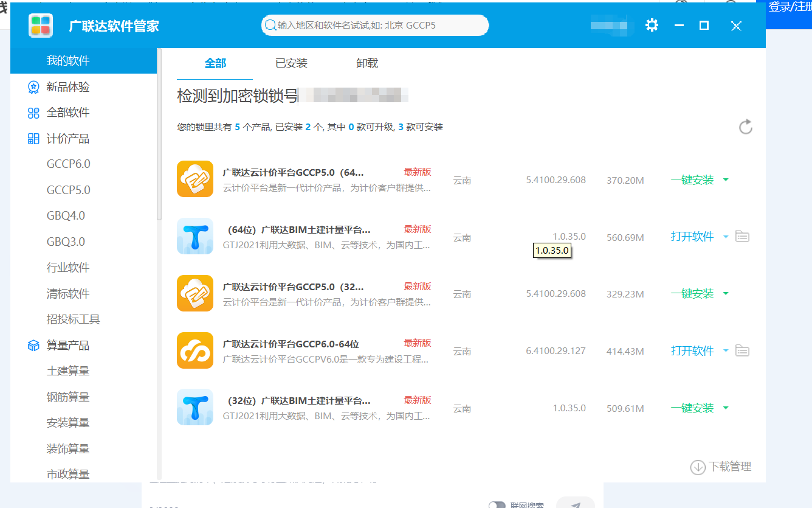Select 招投标工具 in sidebar
The height and width of the screenshot is (508, 812).
[x=74, y=319]
